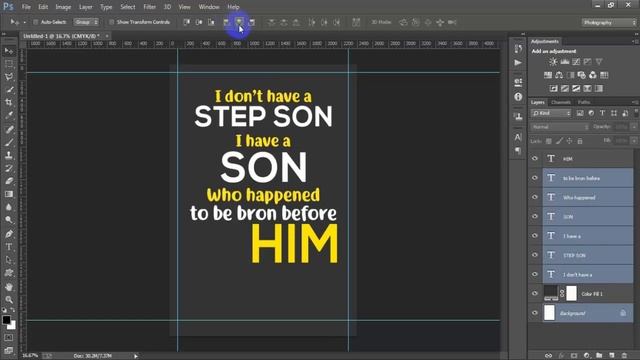This screenshot has width=640, height=360.
Task: Open the Character panel icon
Action: 518,137
